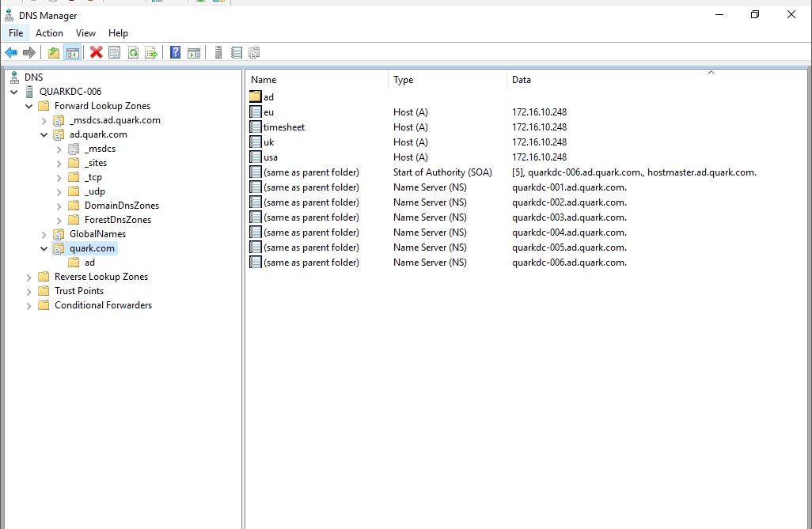
Task: Select the _msdcs subfolder under ad.quark.com
Action: tap(100, 149)
